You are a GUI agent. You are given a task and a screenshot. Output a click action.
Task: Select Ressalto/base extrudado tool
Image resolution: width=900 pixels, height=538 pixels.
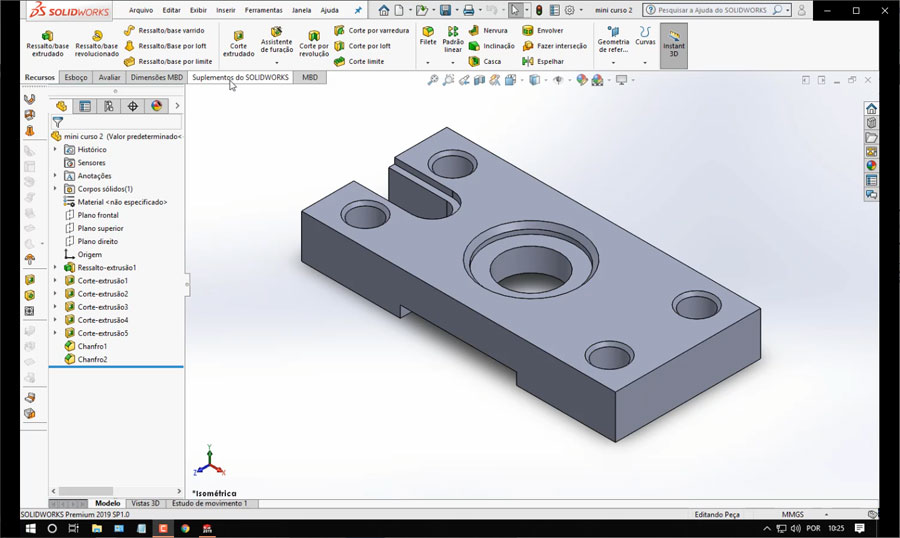point(47,44)
